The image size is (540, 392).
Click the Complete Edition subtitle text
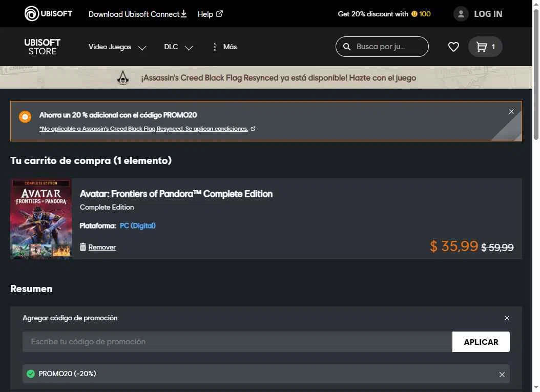[x=107, y=208]
